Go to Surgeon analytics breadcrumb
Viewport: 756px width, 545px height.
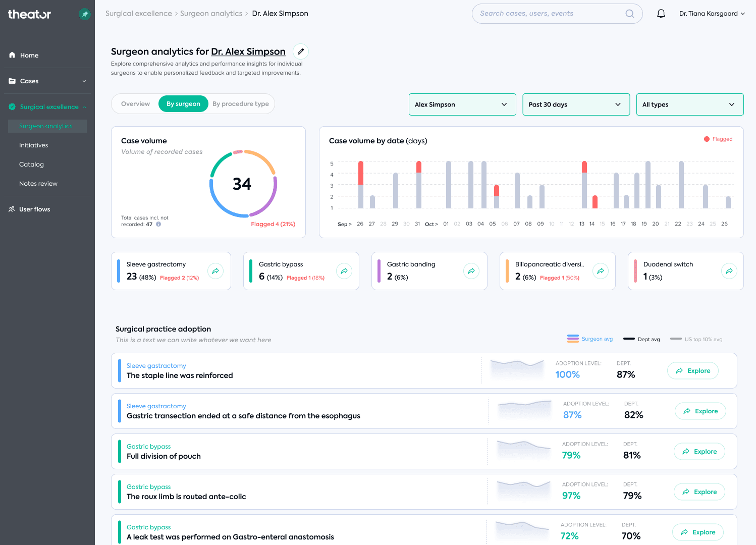point(211,14)
